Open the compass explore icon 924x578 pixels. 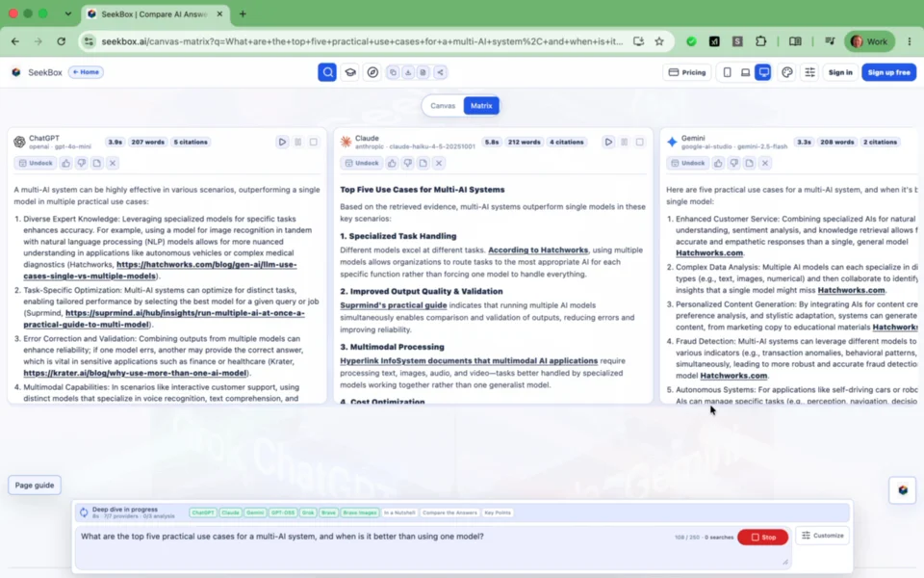click(372, 72)
